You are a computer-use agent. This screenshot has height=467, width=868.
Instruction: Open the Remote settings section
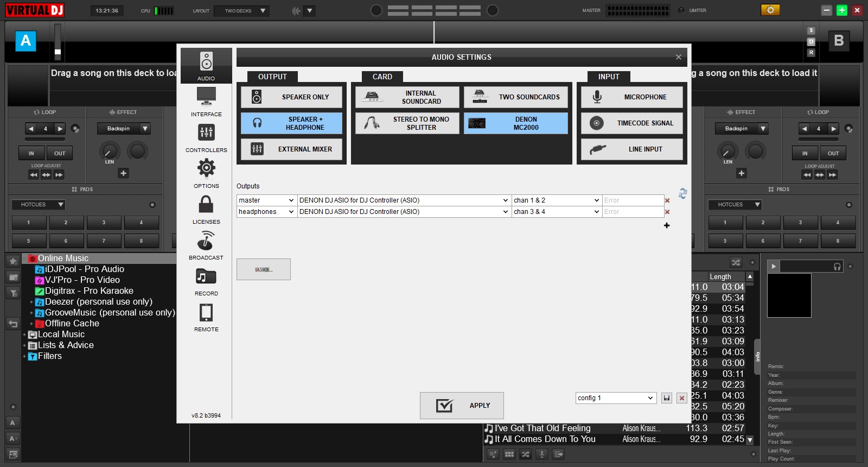[206, 317]
